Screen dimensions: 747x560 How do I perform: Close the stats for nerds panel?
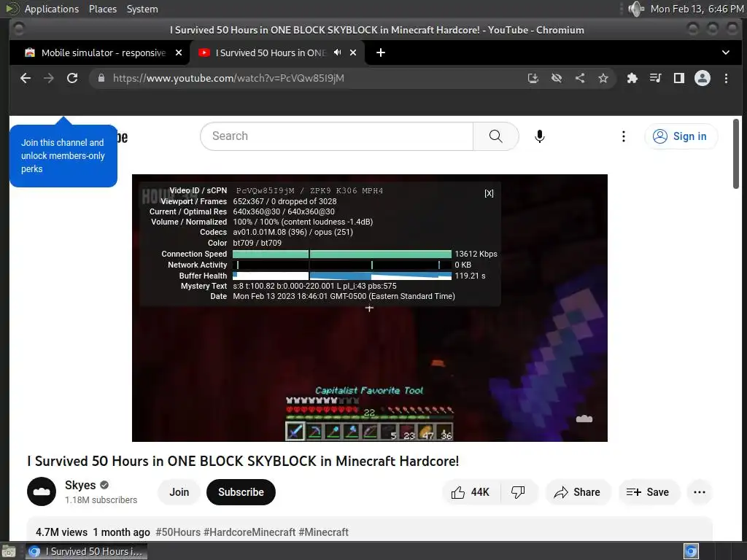pos(489,193)
